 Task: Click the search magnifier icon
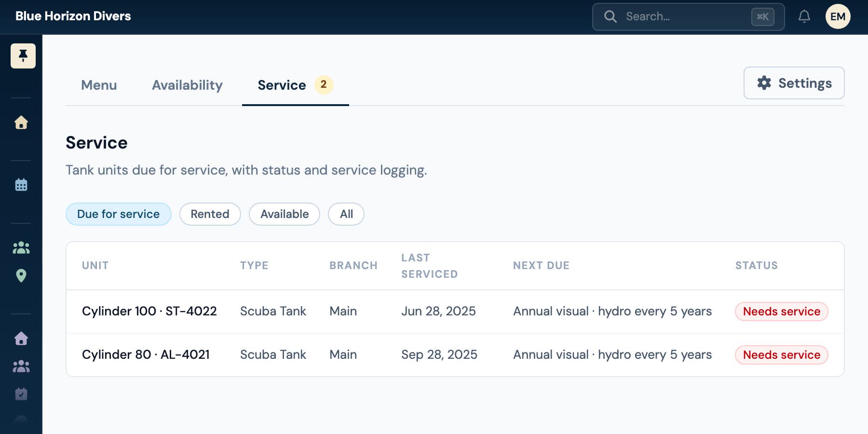pyautogui.click(x=610, y=16)
